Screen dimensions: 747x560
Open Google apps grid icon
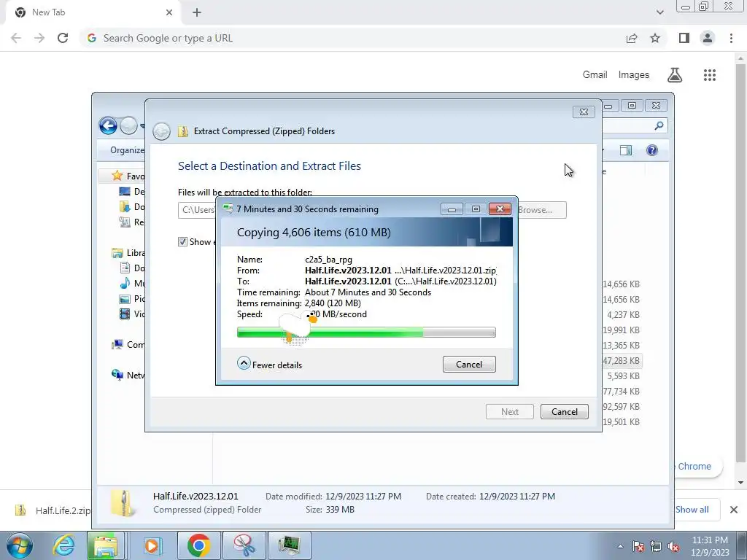(x=710, y=75)
